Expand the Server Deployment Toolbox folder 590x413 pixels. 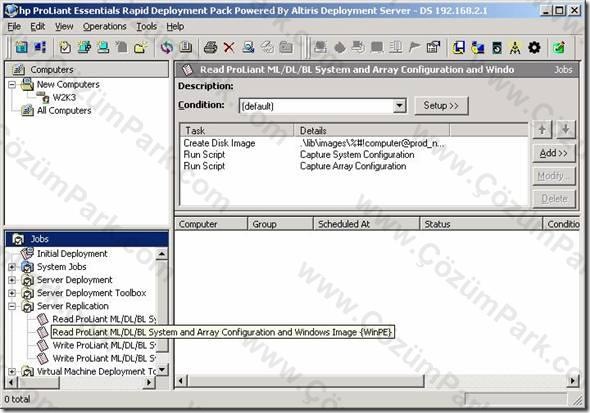12,293
